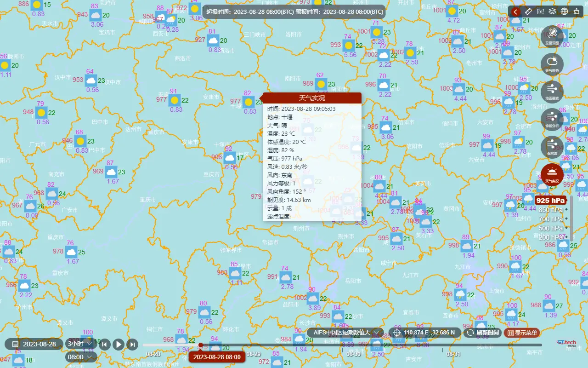
Task: Select the 200 hPa pressure level
Action: 550,237
